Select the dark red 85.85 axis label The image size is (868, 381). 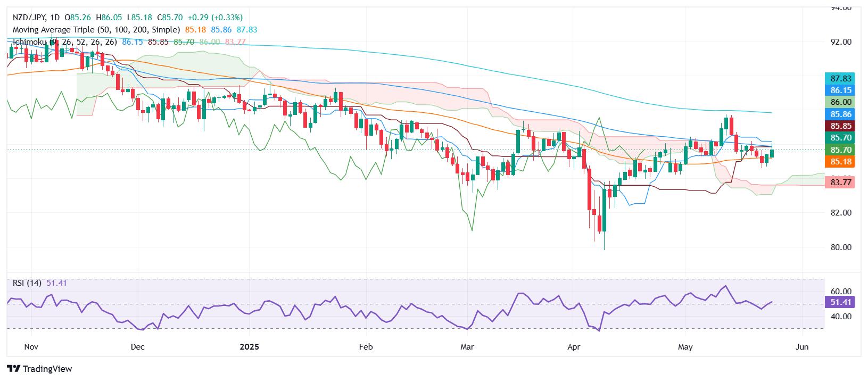[x=839, y=126]
